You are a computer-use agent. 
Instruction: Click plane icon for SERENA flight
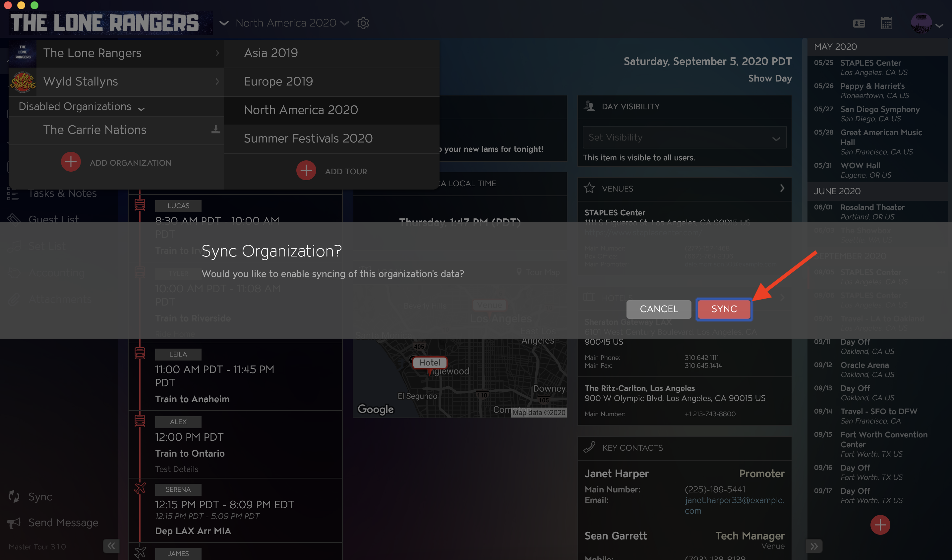coord(140,488)
